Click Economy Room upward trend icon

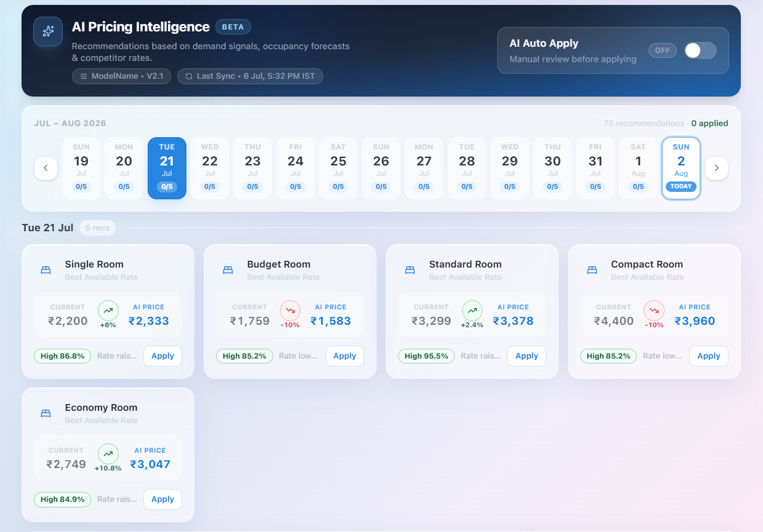click(x=108, y=454)
